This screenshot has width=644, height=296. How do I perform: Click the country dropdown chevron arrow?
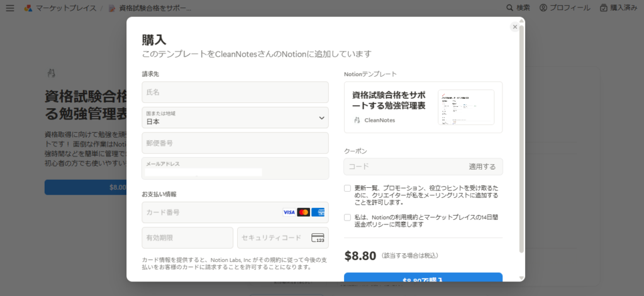pos(321,118)
